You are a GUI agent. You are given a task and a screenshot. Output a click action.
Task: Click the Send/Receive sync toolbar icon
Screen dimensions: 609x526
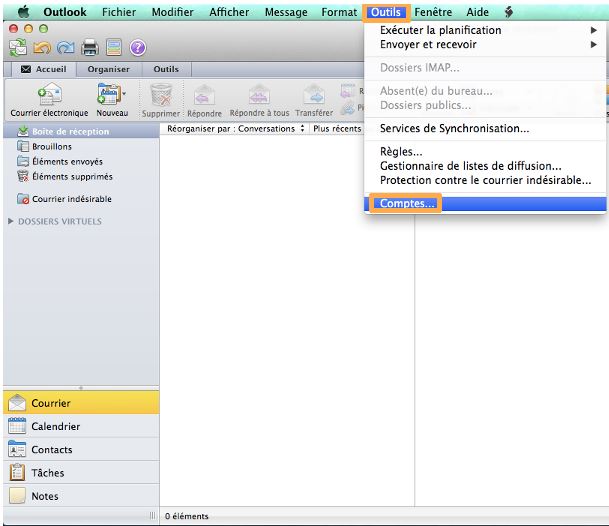pyautogui.click(x=18, y=48)
